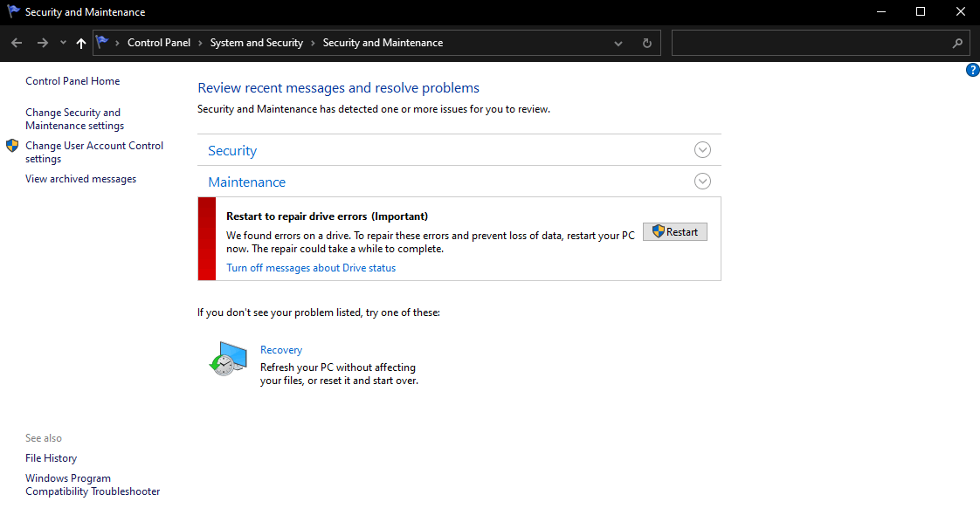Open Help with blue question mark icon
The width and height of the screenshot is (980, 515).
[x=972, y=70]
